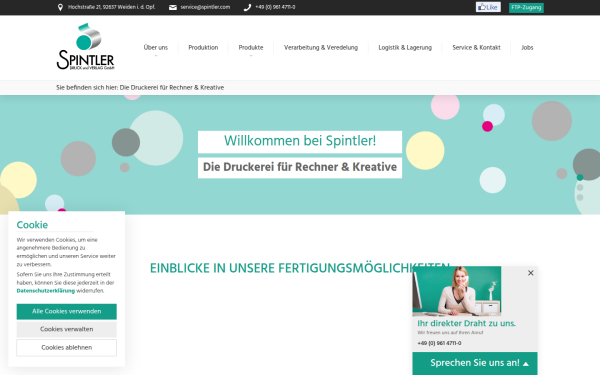Accept with Alle Cookies verwenden
Image resolution: width=600 pixels, height=375 pixels.
[67, 311]
